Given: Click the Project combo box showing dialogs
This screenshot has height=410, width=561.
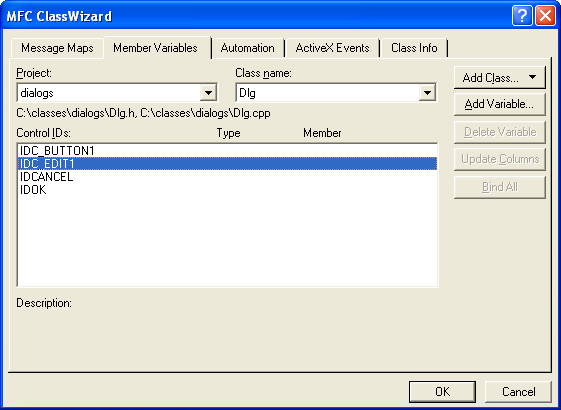Looking at the screenshot, I should click(x=117, y=93).
